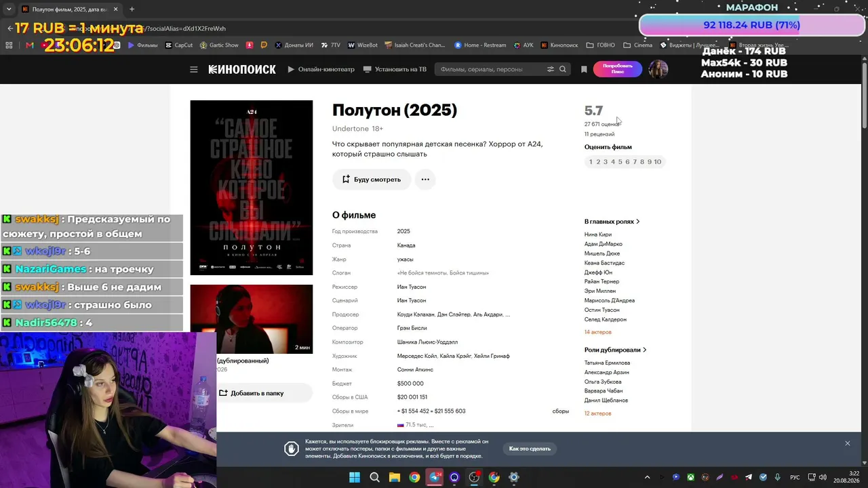Rate the film 8
Viewport: 868px width, 488px height.
(x=642, y=162)
